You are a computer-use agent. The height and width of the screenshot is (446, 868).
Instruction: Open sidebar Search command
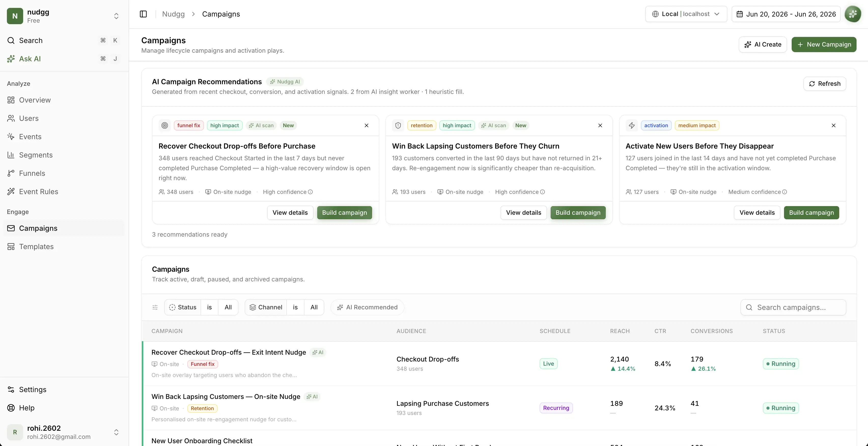click(64, 40)
